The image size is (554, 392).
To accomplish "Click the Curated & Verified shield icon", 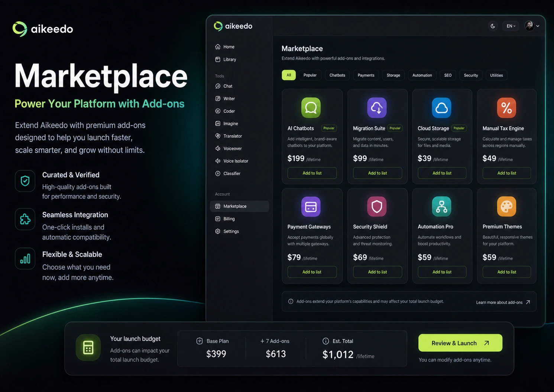I will click(25, 181).
